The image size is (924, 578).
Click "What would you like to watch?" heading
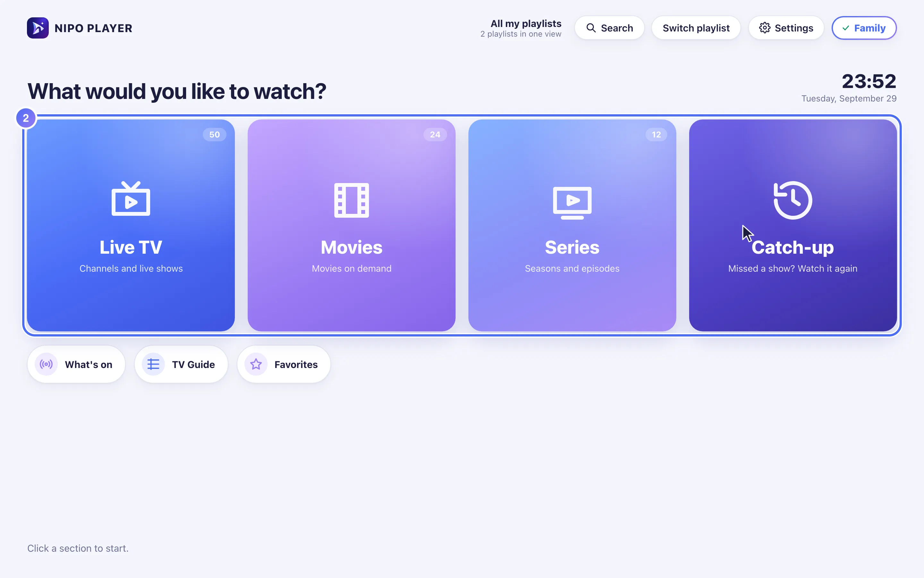(177, 92)
